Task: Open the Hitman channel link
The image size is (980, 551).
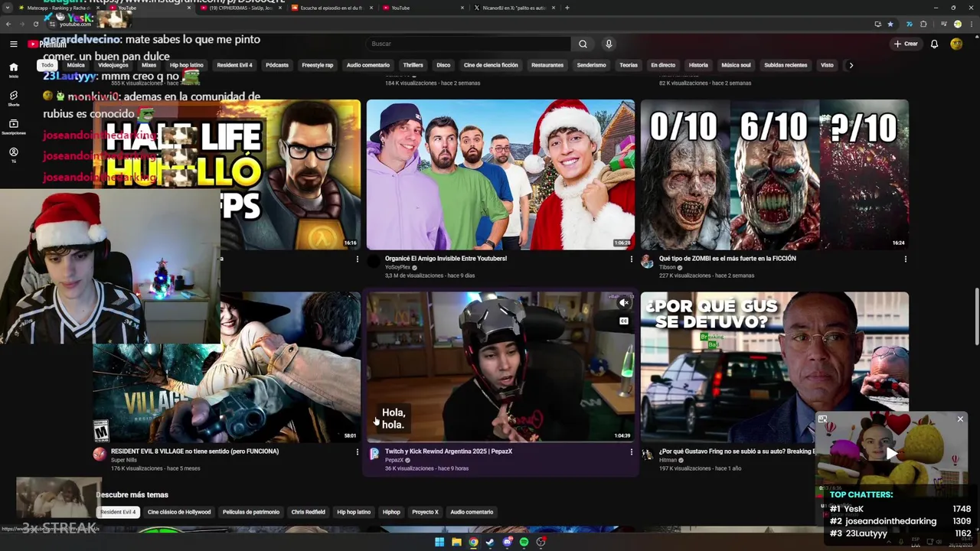Action: (x=668, y=460)
